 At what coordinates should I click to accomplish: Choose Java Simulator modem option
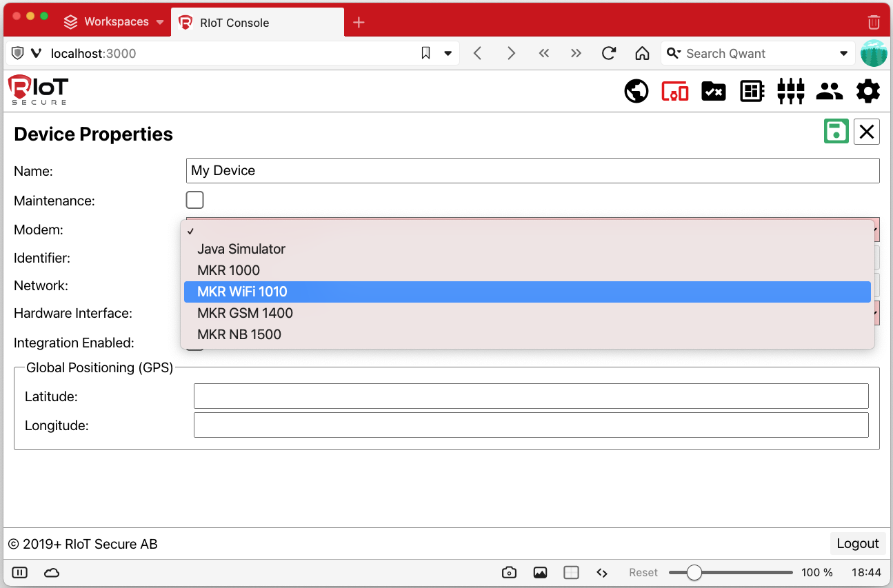point(241,249)
